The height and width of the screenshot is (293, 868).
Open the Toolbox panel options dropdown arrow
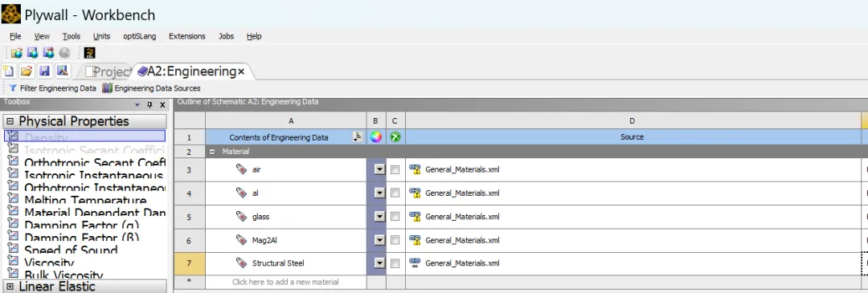[x=137, y=104]
